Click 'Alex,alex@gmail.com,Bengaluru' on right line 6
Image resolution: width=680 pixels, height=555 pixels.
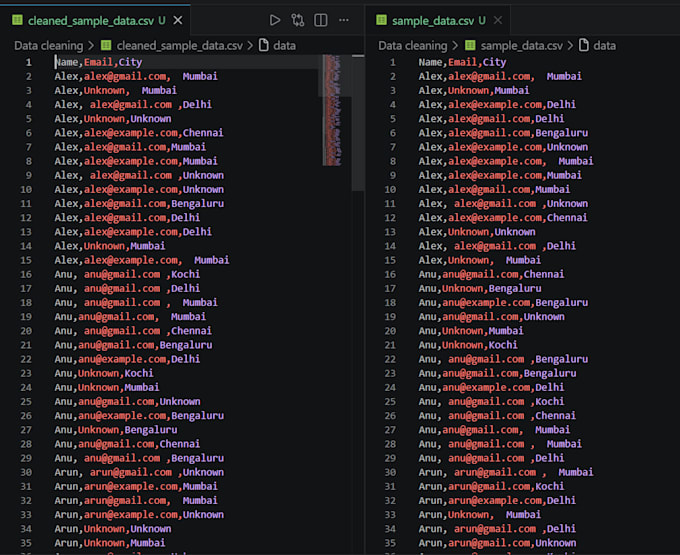tap(503, 133)
